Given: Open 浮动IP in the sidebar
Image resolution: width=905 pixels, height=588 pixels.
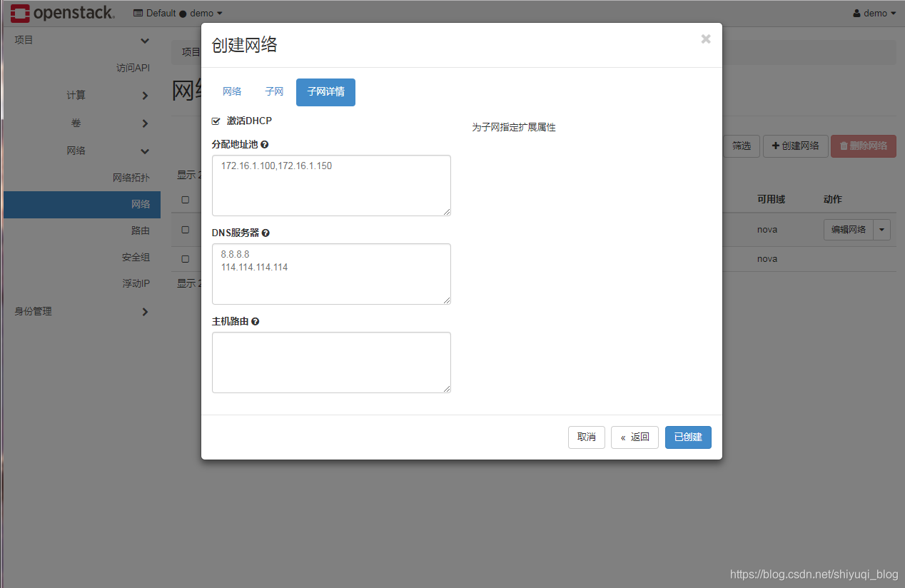Looking at the screenshot, I should pos(136,283).
